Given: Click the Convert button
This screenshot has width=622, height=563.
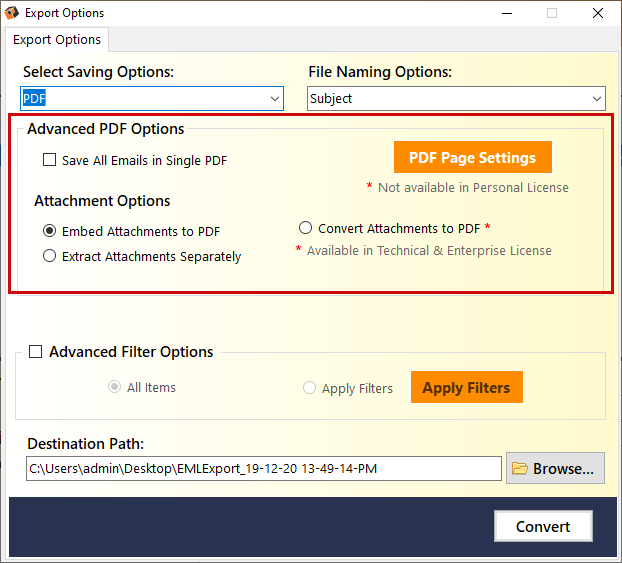Looking at the screenshot, I should coord(543,526).
